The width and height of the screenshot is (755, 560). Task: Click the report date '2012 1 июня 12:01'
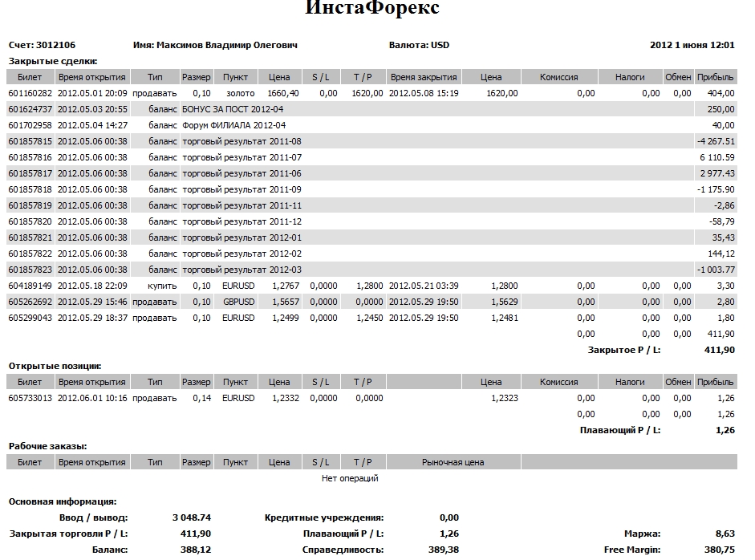click(692, 45)
